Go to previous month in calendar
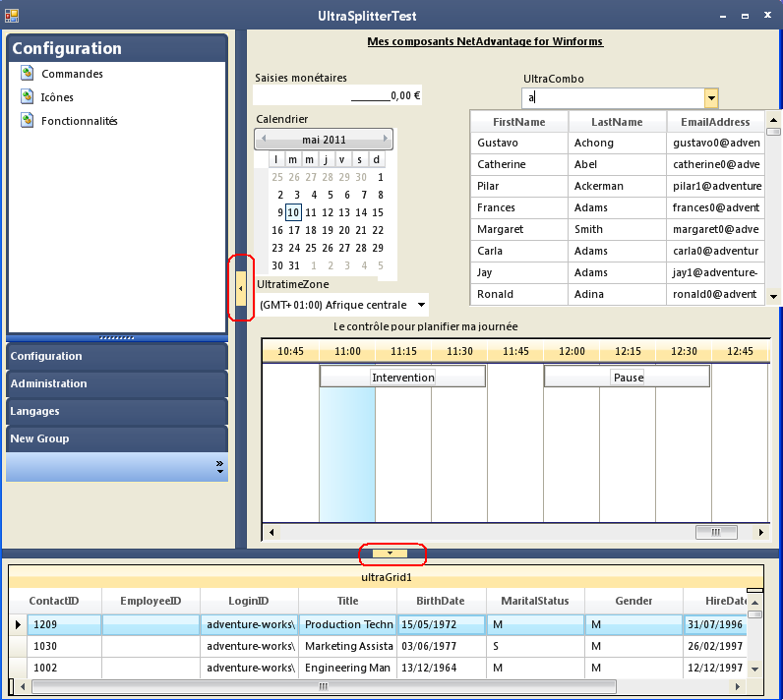783x700 pixels. point(263,140)
